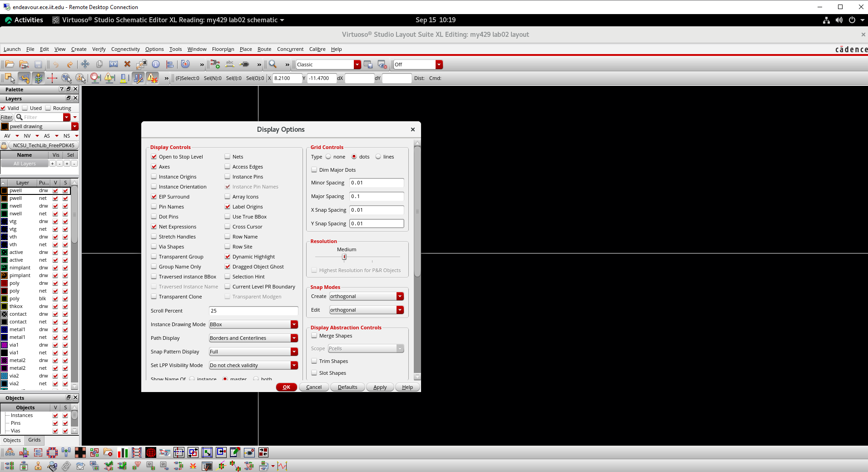Open the Snap Pattern Display dropdown
This screenshot has height=472, width=868.
pyautogui.click(x=253, y=352)
